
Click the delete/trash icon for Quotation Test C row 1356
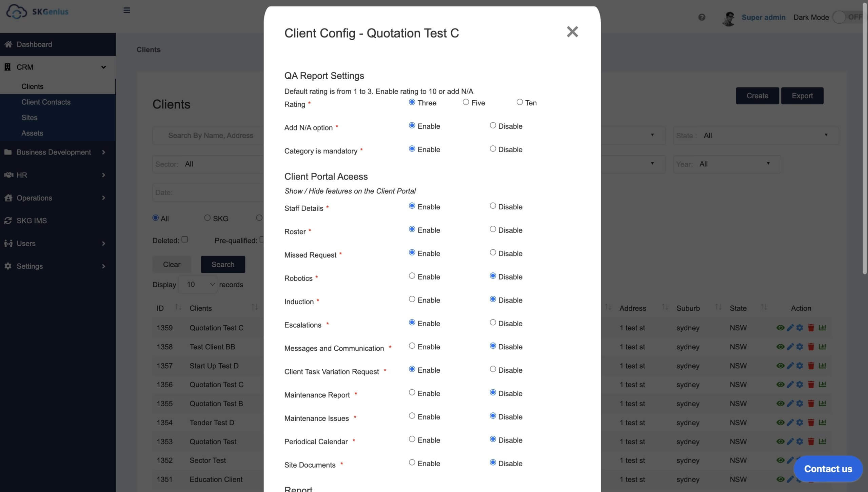(x=811, y=385)
